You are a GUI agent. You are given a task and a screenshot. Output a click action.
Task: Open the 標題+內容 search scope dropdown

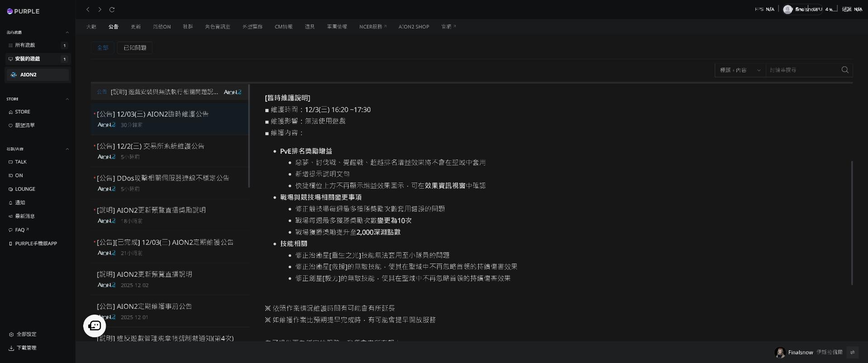(740, 70)
